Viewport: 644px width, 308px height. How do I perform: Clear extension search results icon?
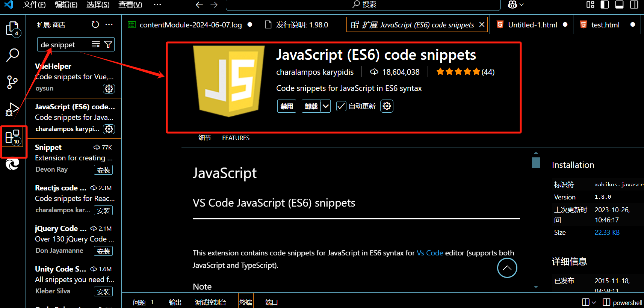click(x=96, y=45)
